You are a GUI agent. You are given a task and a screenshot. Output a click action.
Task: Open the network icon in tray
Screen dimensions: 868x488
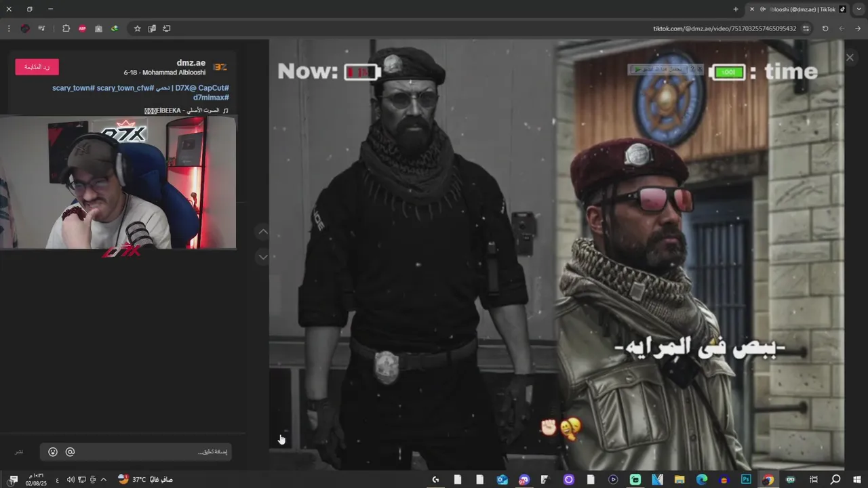point(81,479)
